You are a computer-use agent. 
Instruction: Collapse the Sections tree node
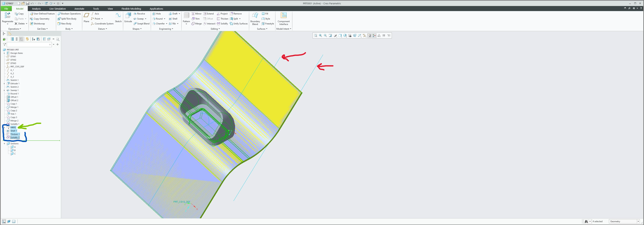pyautogui.click(x=4, y=144)
